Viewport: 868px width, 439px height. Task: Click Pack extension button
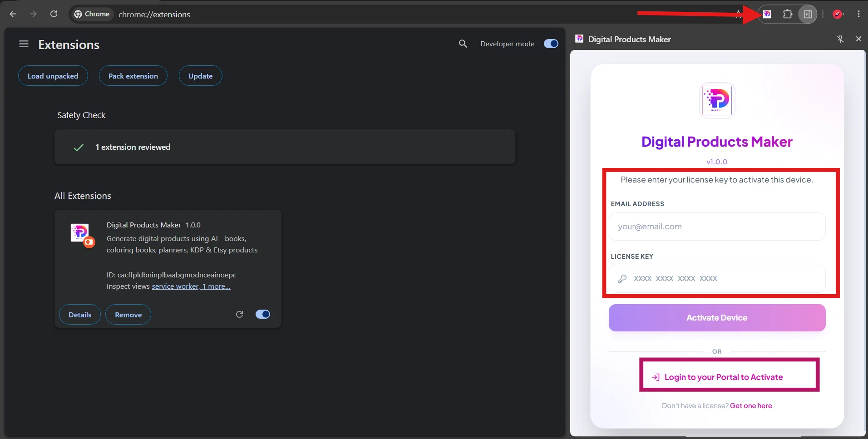coord(133,76)
